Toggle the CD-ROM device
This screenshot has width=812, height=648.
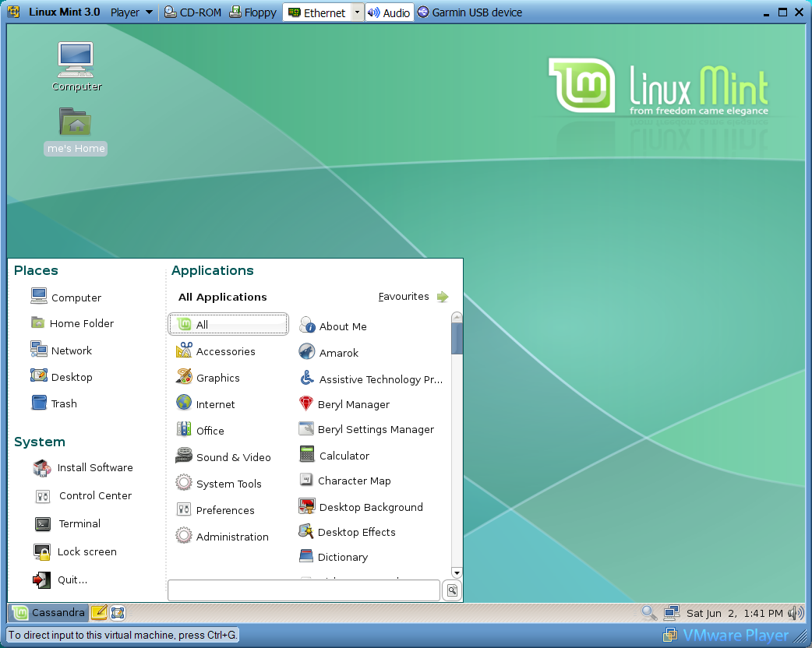pyautogui.click(x=192, y=12)
